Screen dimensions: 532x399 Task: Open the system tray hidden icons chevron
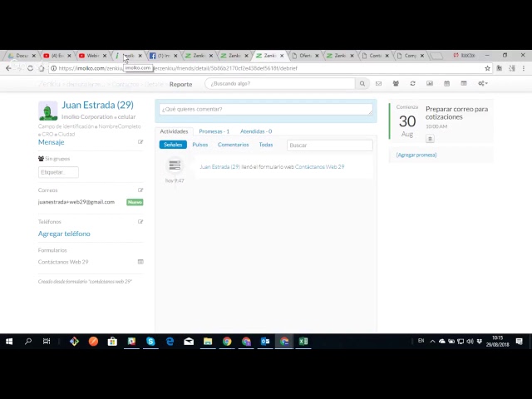click(x=432, y=342)
